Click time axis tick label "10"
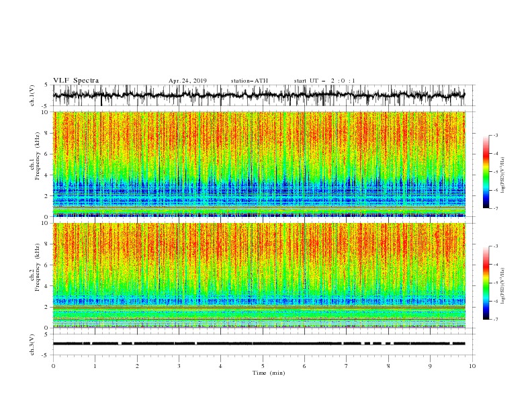Viewport: 532px width, 411px height. tap(472, 366)
